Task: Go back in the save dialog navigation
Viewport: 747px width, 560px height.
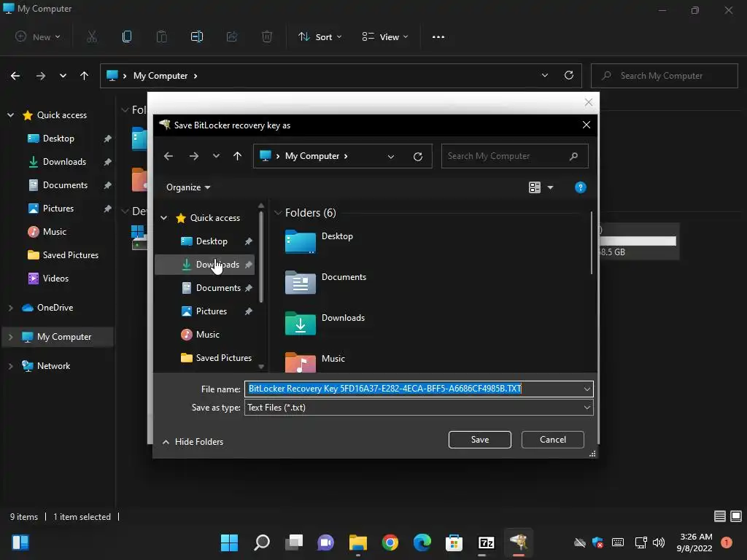Action: (x=169, y=156)
